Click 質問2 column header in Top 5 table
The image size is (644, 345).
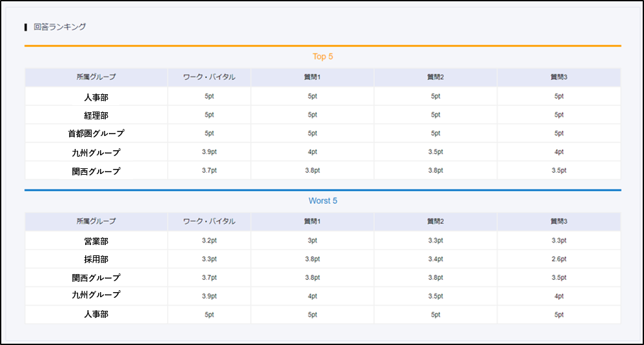tap(436, 77)
